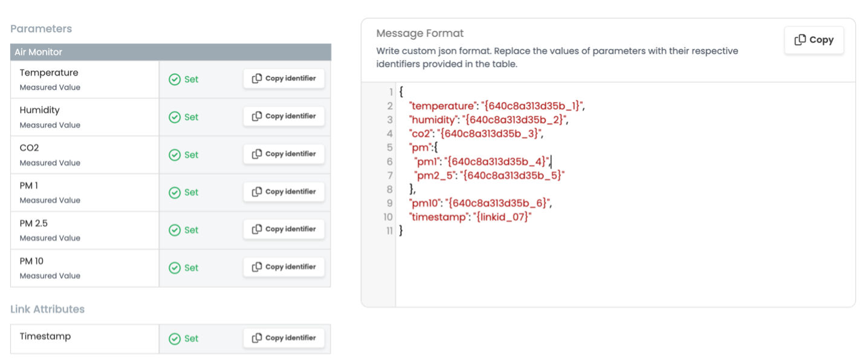Image resolution: width=868 pixels, height=358 pixels.
Task: Click the Set status icon for PM 2.5
Action: click(x=175, y=230)
